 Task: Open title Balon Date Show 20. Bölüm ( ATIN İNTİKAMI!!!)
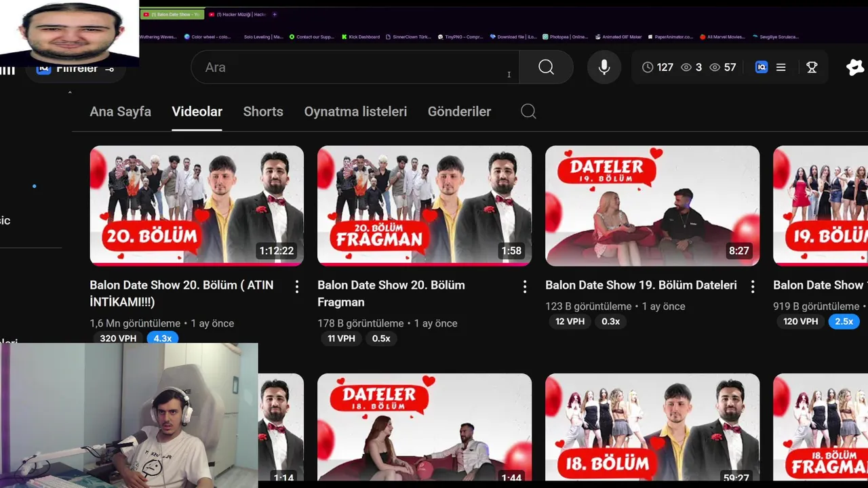(182, 293)
